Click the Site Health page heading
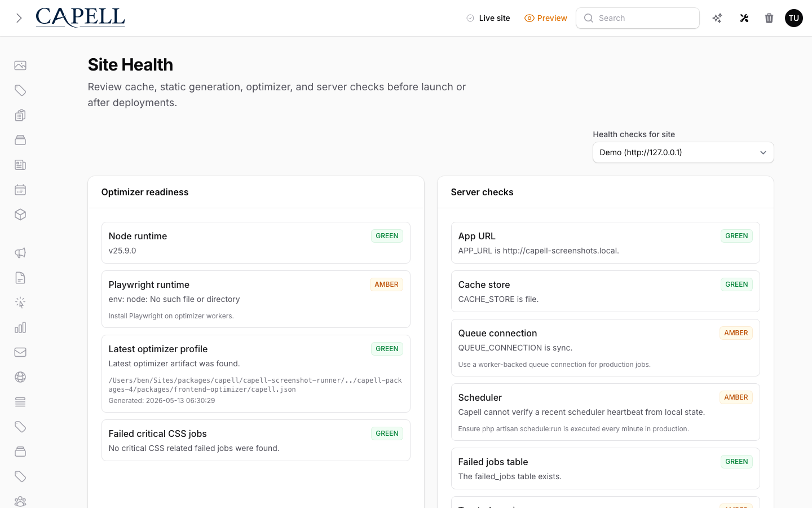 tap(130, 65)
